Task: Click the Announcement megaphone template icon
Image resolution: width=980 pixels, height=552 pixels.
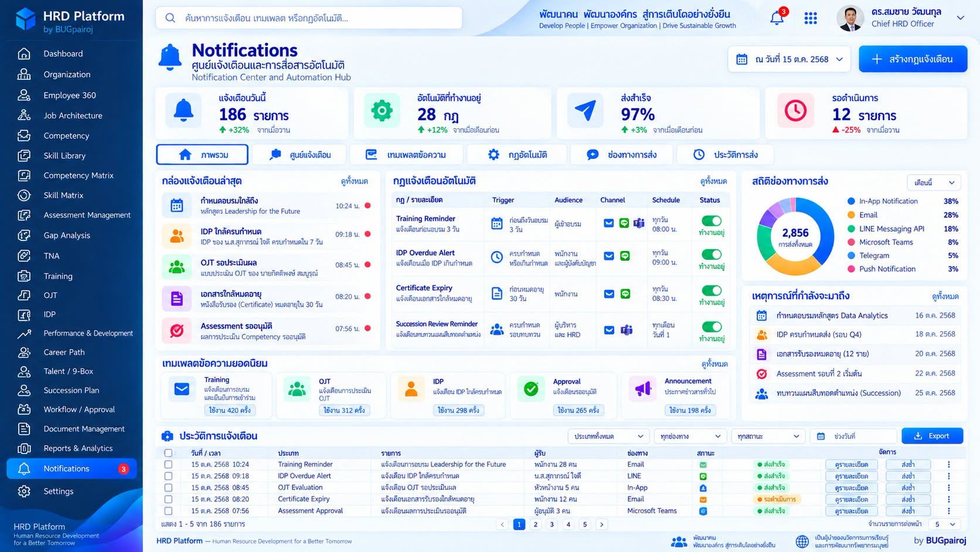Action: (643, 388)
